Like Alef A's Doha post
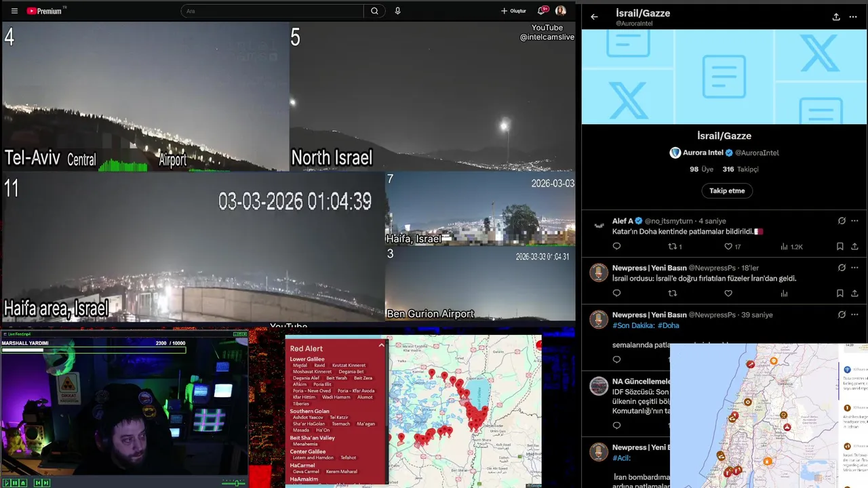868x488 pixels. (x=732, y=247)
